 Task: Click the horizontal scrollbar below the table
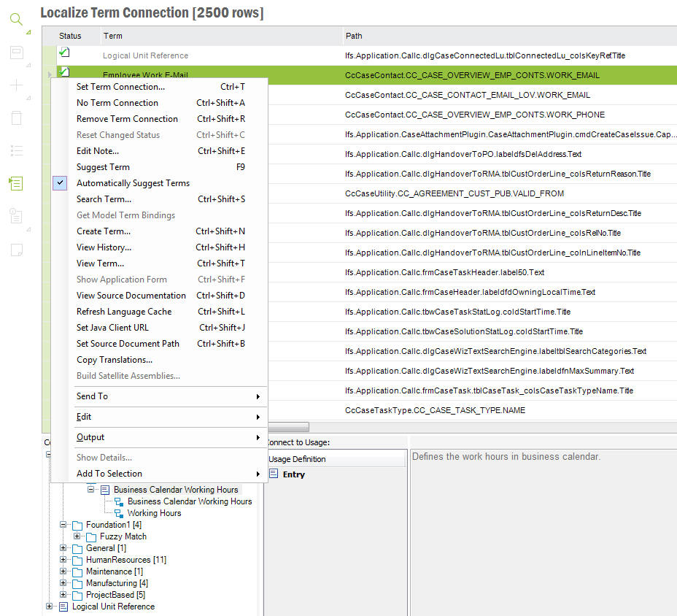point(289,427)
